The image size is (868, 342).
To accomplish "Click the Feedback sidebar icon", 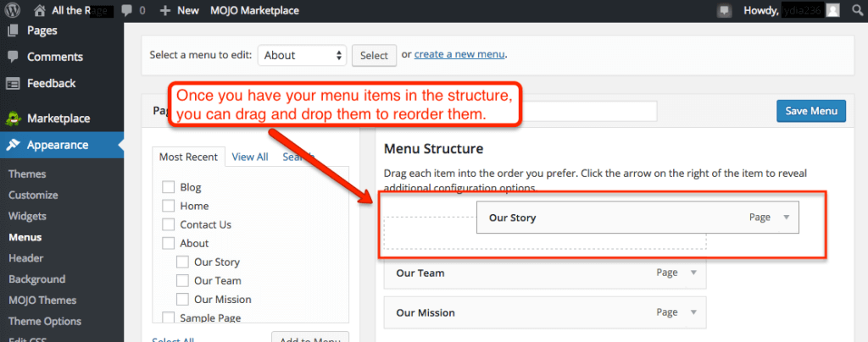I will click(x=12, y=84).
